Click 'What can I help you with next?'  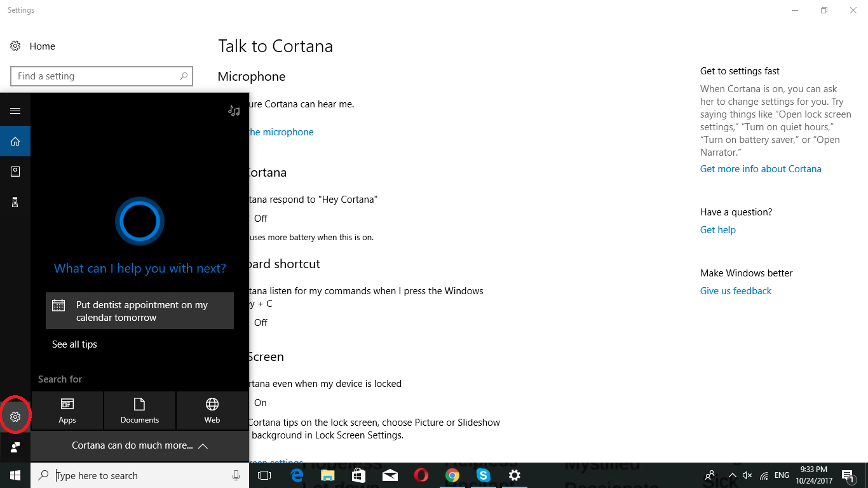140,269
